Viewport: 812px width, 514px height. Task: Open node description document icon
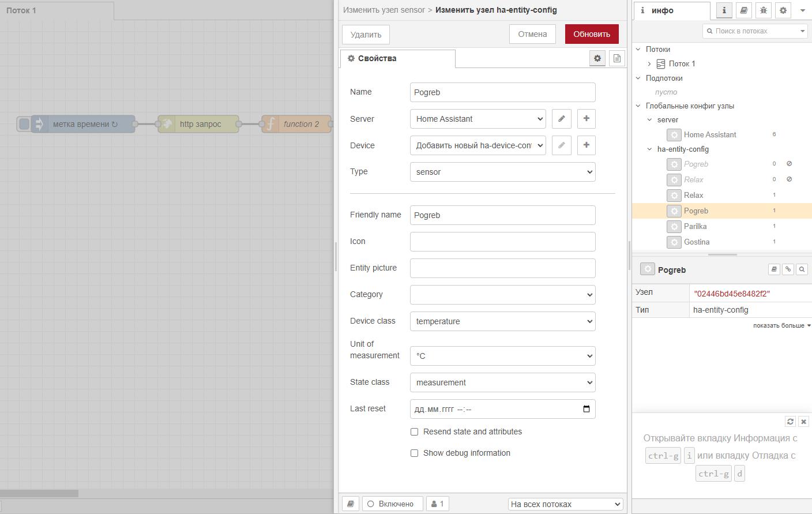[x=616, y=58]
